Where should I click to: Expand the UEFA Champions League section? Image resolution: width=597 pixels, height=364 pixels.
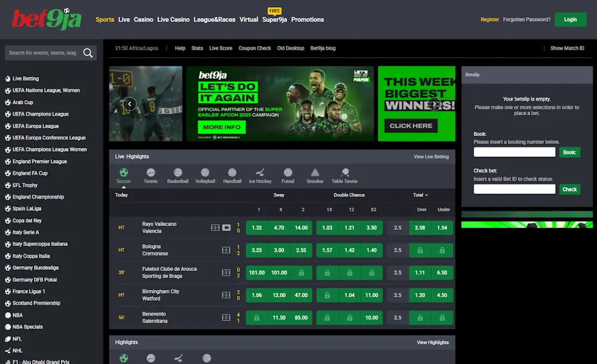[x=41, y=114]
